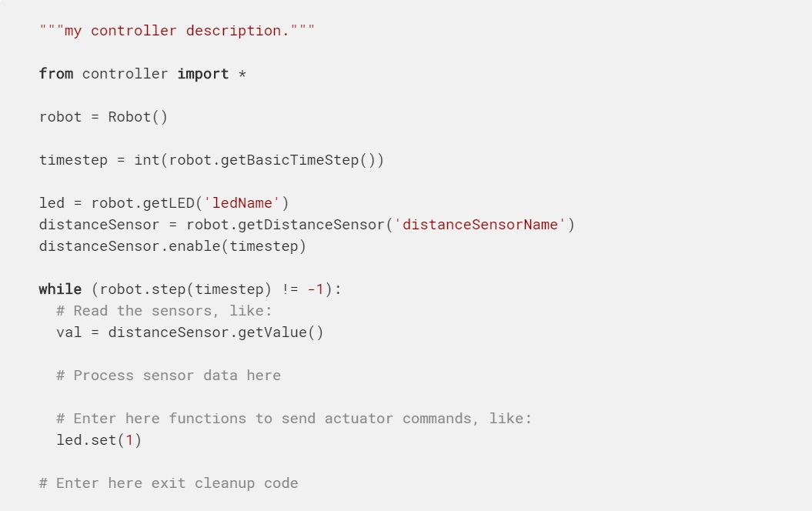Click the docstring "my controller description."
Image resolution: width=812 pixels, height=511 pixels.
coord(177,31)
